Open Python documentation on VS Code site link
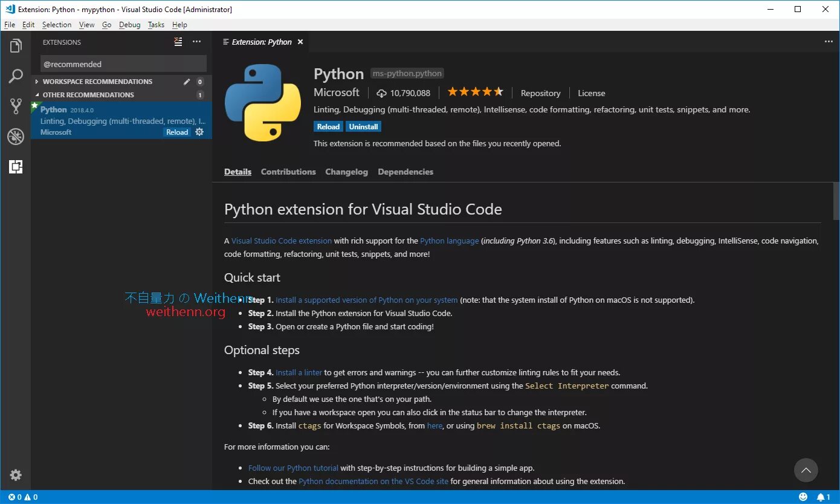Screen dimensions: 840x504 373,481
